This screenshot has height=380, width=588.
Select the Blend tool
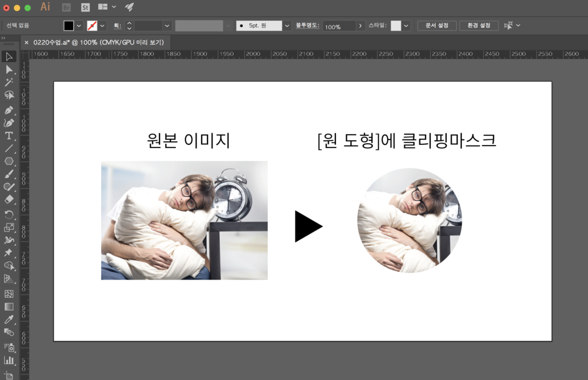pos(9,332)
